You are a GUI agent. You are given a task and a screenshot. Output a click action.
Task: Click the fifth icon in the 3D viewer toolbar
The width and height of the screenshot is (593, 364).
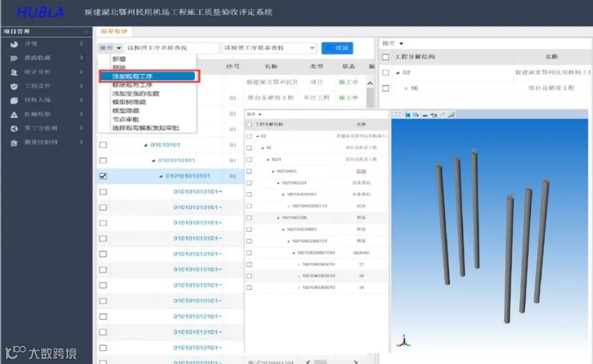click(433, 115)
